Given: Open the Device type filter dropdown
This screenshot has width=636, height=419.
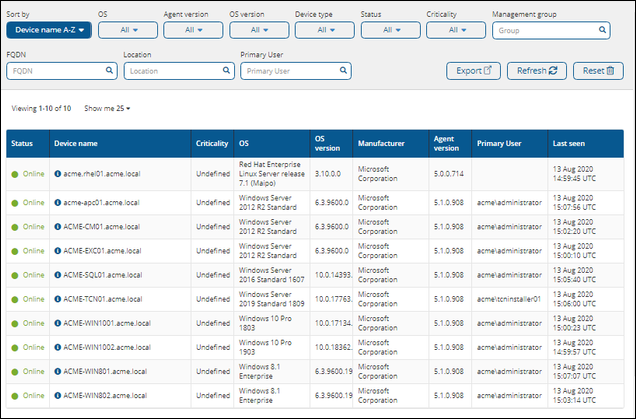Looking at the screenshot, I should (x=323, y=30).
